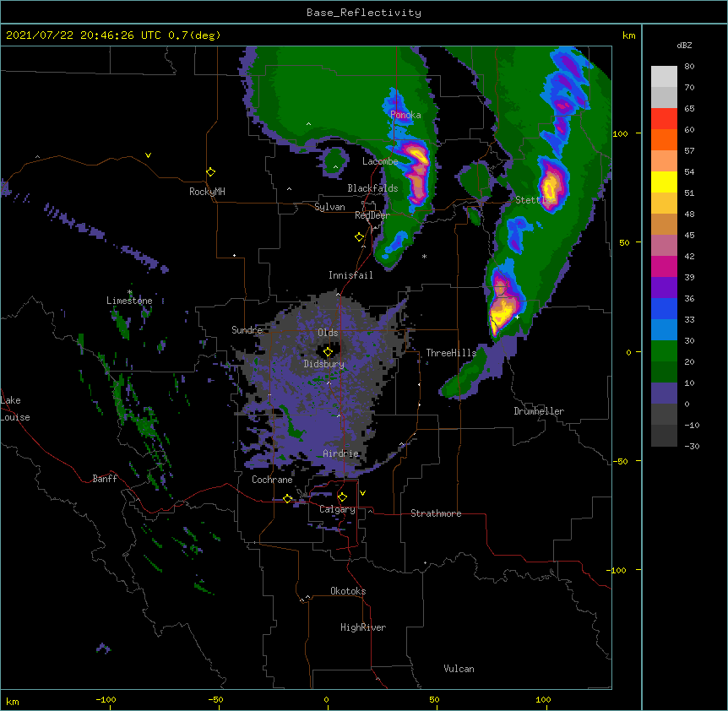Click the RockyMH town label

[x=207, y=192]
